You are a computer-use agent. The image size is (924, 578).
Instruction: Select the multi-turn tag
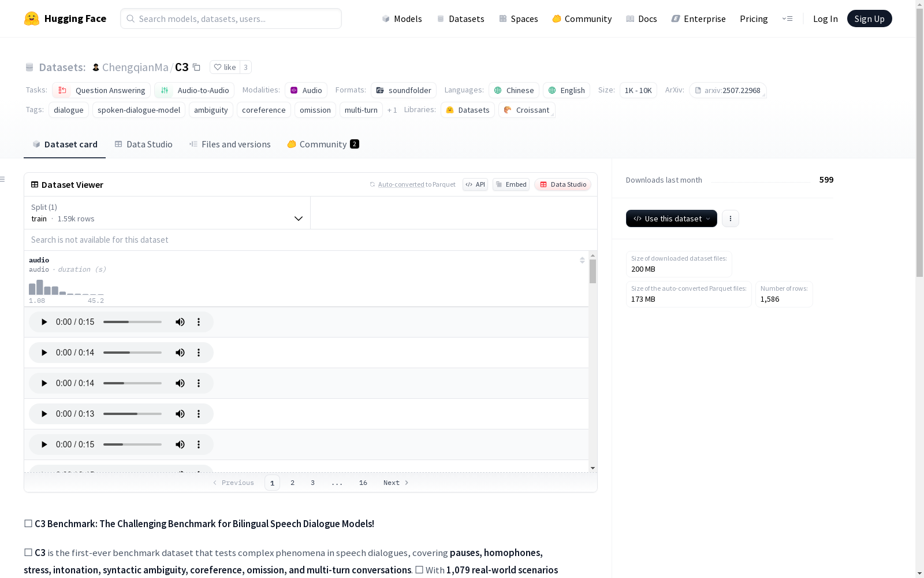tap(361, 110)
